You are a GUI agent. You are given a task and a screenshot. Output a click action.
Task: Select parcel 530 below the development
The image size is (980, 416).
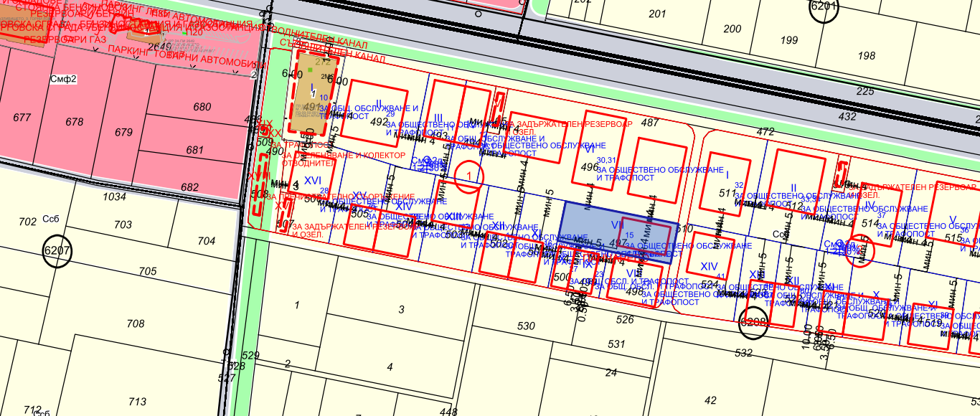526,326
